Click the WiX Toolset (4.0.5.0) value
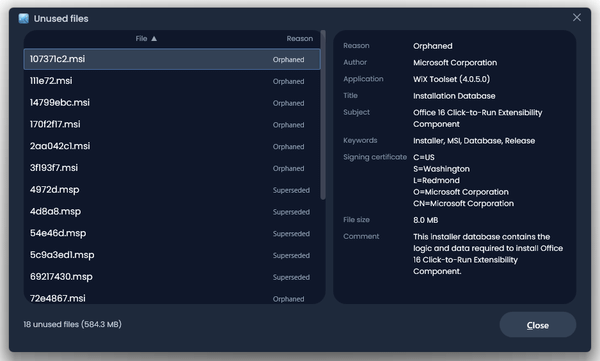 pyautogui.click(x=451, y=79)
